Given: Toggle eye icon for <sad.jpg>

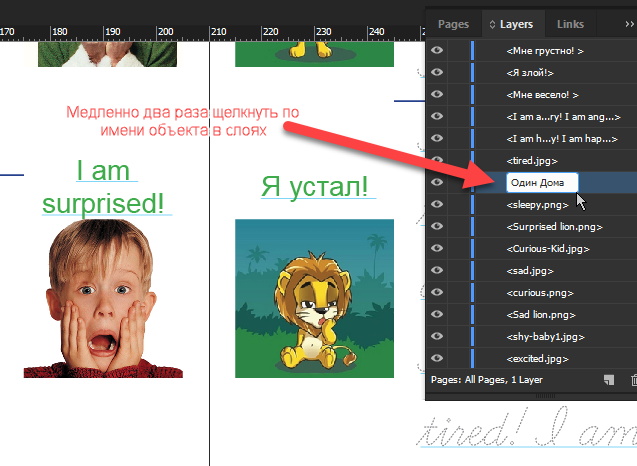Looking at the screenshot, I should click(x=437, y=270).
